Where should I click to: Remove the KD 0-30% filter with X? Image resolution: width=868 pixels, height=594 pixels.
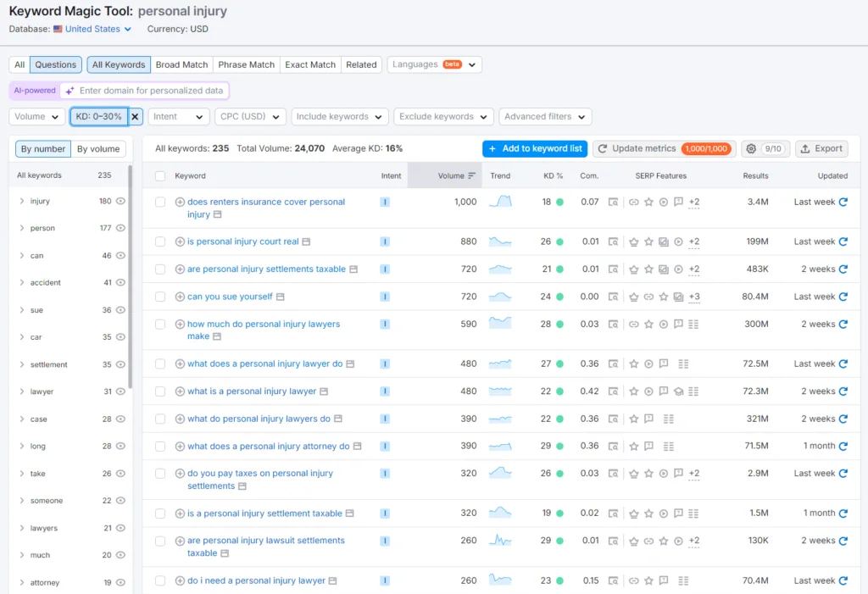tap(135, 117)
